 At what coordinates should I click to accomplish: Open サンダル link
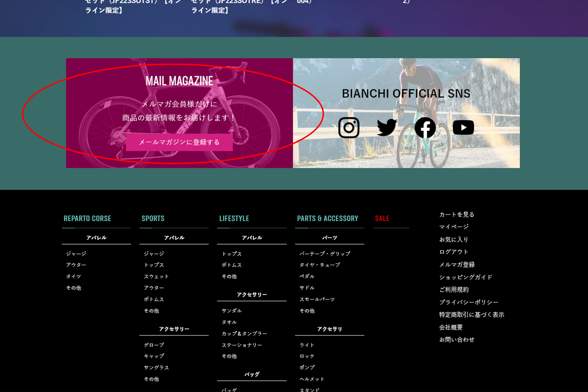[x=232, y=311]
